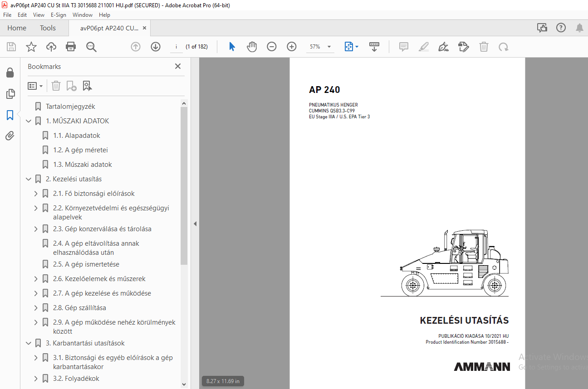Zoom in with the plus button
Image resolution: width=588 pixels, height=389 pixels.
(292, 47)
